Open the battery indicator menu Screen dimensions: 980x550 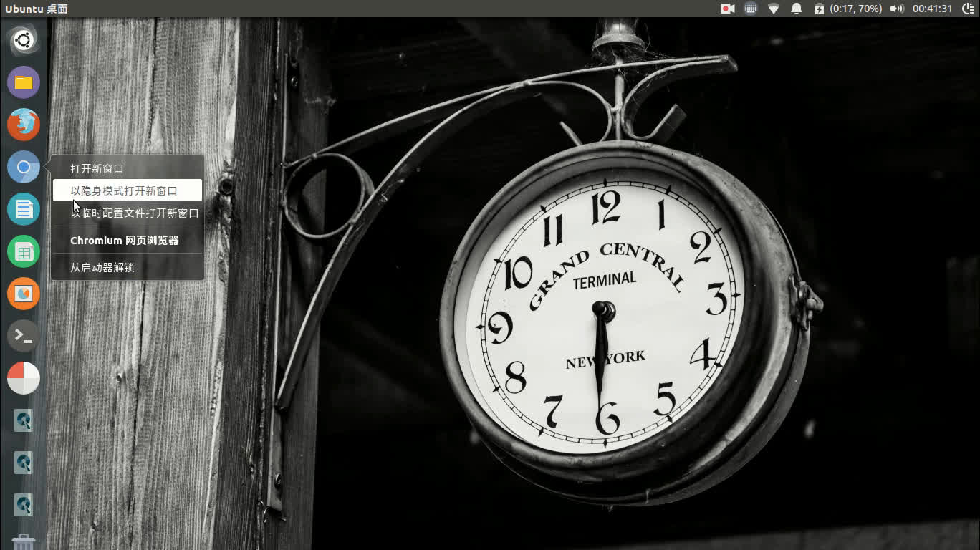click(x=820, y=9)
